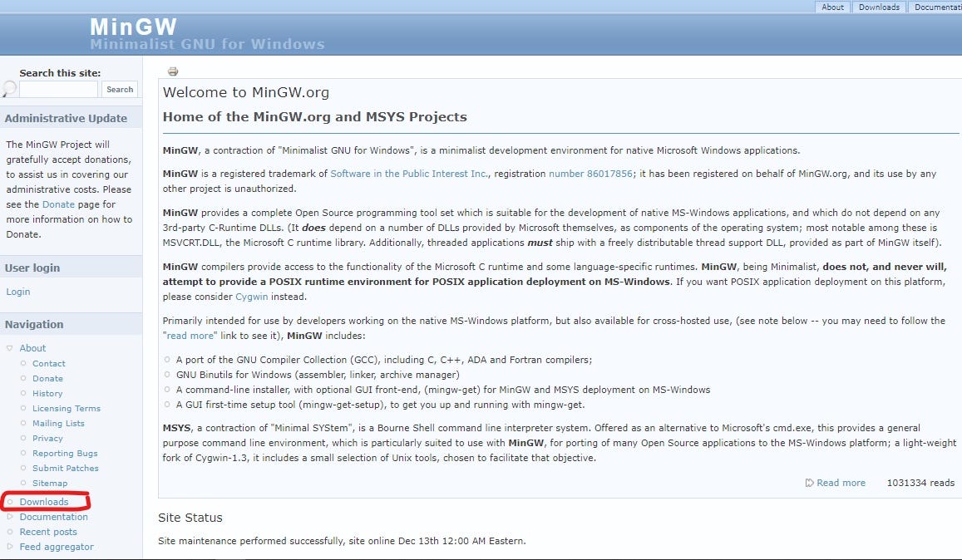Open the Feed aggregator navigation link
This screenshot has height=560, width=962.
57,547
